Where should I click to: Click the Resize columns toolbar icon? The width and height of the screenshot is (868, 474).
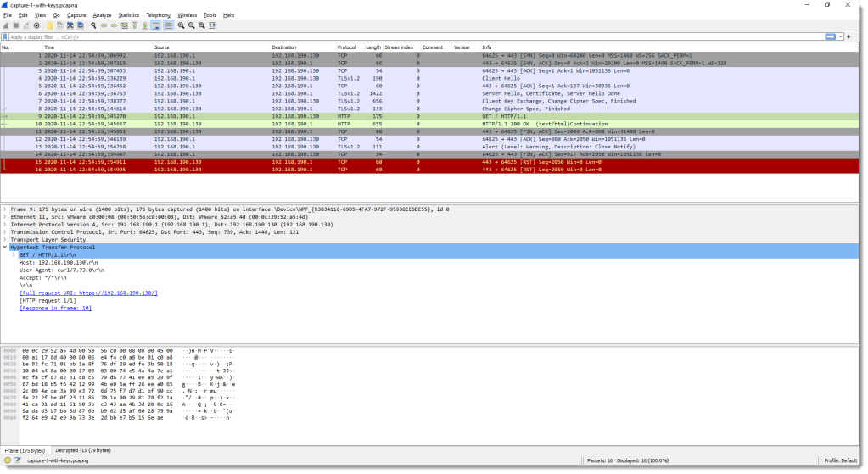pyautogui.click(x=211, y=26)
